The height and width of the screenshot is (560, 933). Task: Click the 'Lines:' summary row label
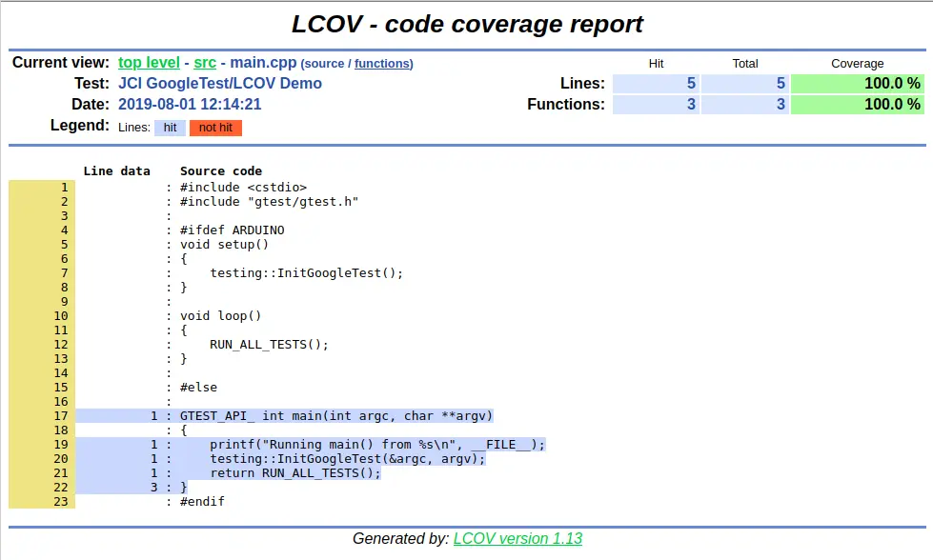582,83
